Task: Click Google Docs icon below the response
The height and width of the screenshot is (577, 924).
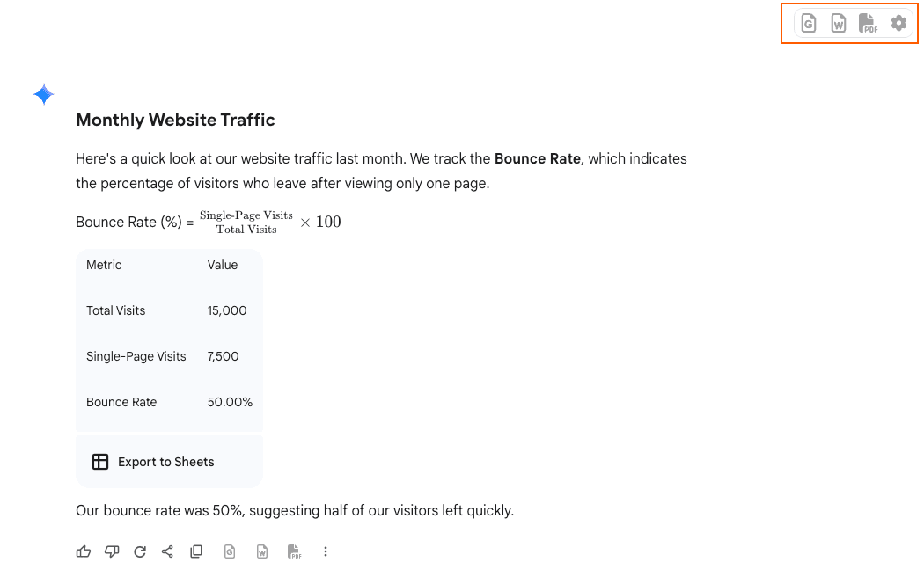Action: [230, 551]
